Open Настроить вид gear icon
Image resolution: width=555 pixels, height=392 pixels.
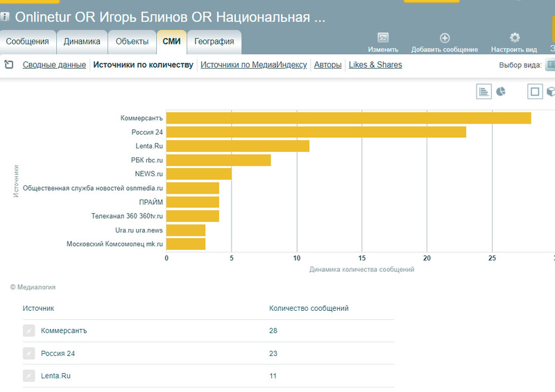[514, 37]
